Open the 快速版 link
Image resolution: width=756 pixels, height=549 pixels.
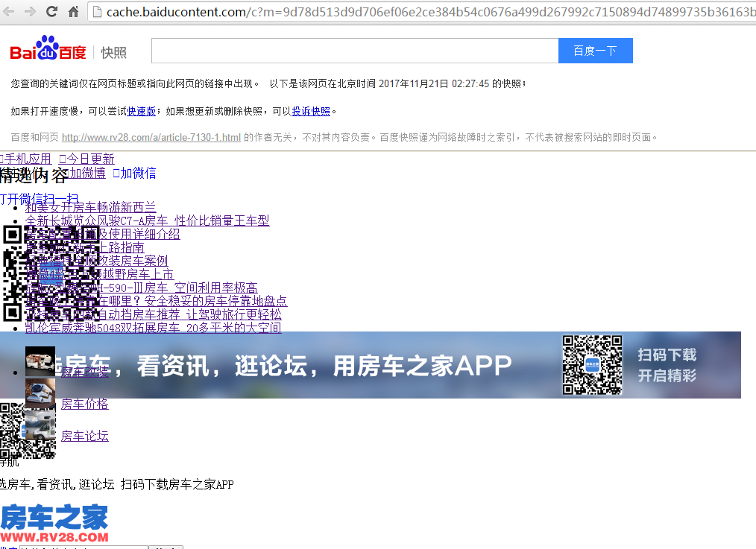pyautogui.click(x=141, y=111)
